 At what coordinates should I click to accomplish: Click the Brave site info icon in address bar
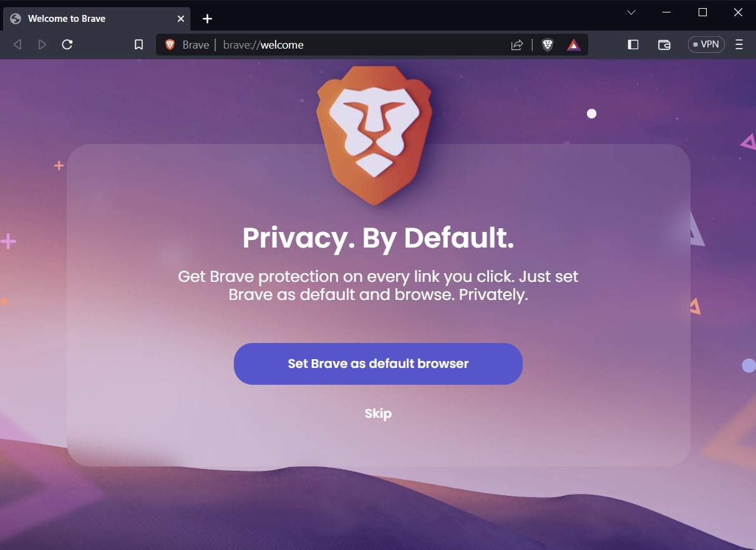pyautogui.click(x=170, y=45)
